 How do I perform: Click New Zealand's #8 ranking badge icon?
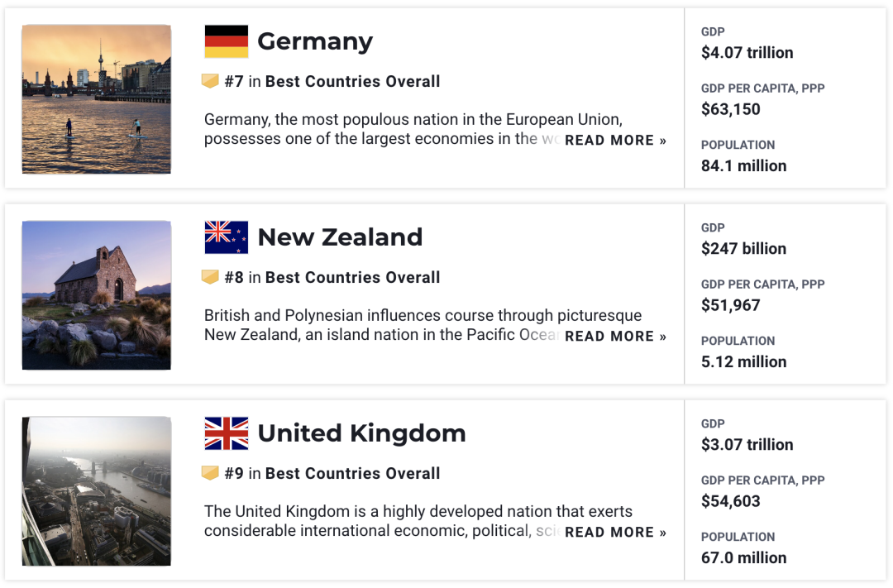click(x=210, y=277)
